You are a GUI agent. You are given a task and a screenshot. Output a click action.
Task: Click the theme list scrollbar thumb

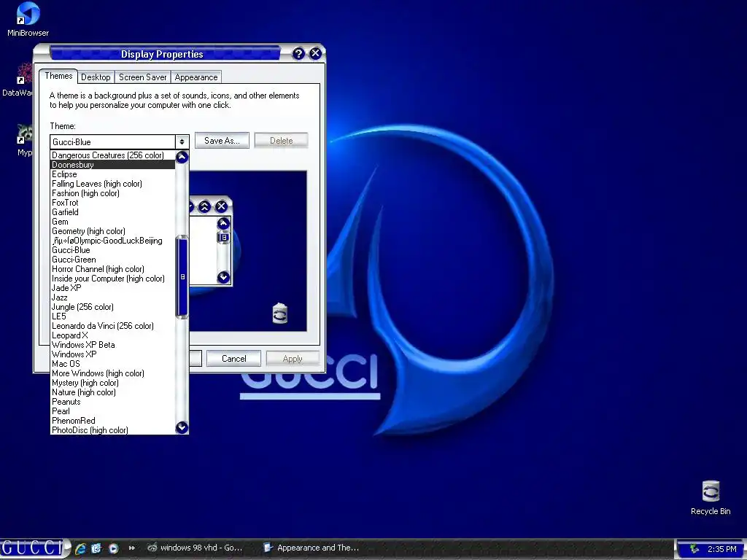[182, 276]
